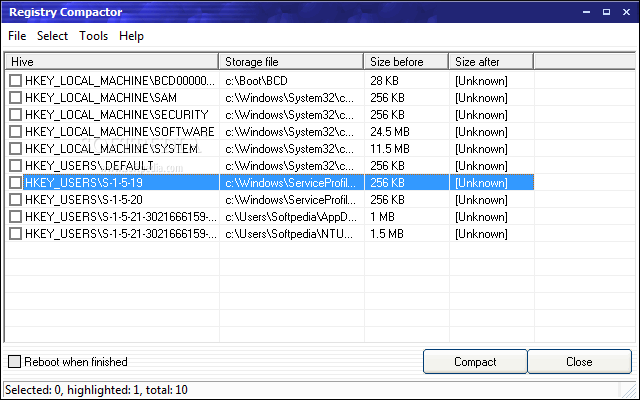The width and height of the screenshot is (640, 400).
Task: Tick checkbox for c:\Users\Softpedia\AppD... hive
Action: click(x=16, y=217)
